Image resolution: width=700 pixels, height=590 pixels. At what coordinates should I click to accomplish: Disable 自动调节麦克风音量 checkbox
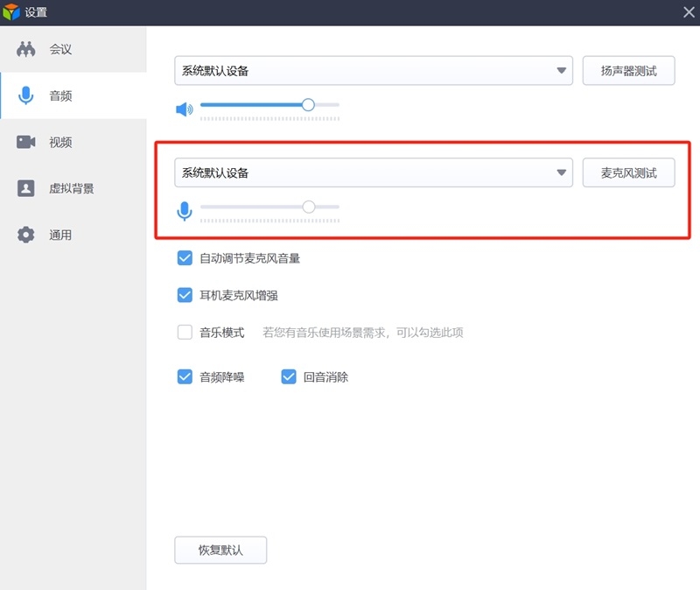coord(185,258)
